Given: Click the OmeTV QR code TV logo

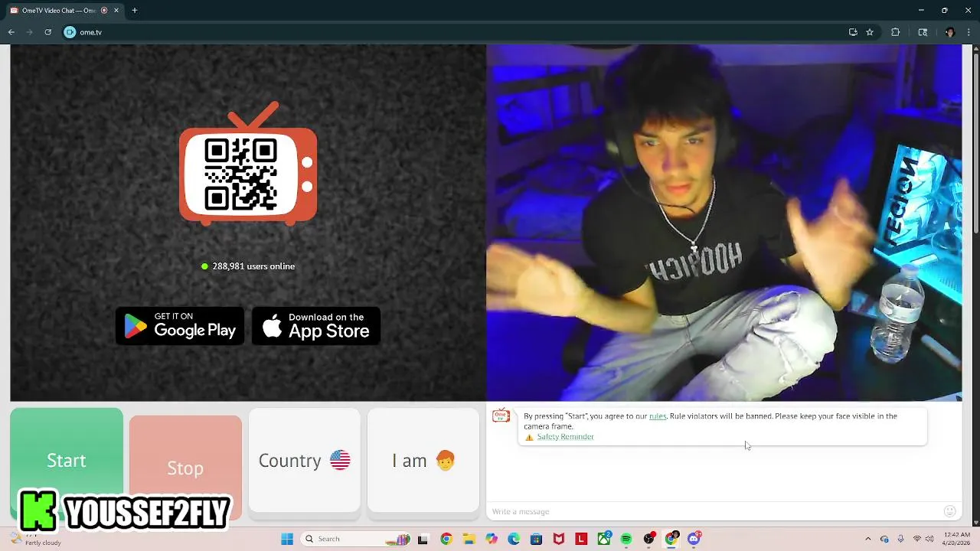Looking at the screenshot, I should (x=248, y=164).
